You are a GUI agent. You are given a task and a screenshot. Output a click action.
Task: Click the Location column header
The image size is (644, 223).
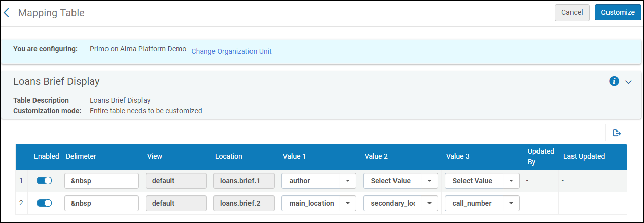228,156
